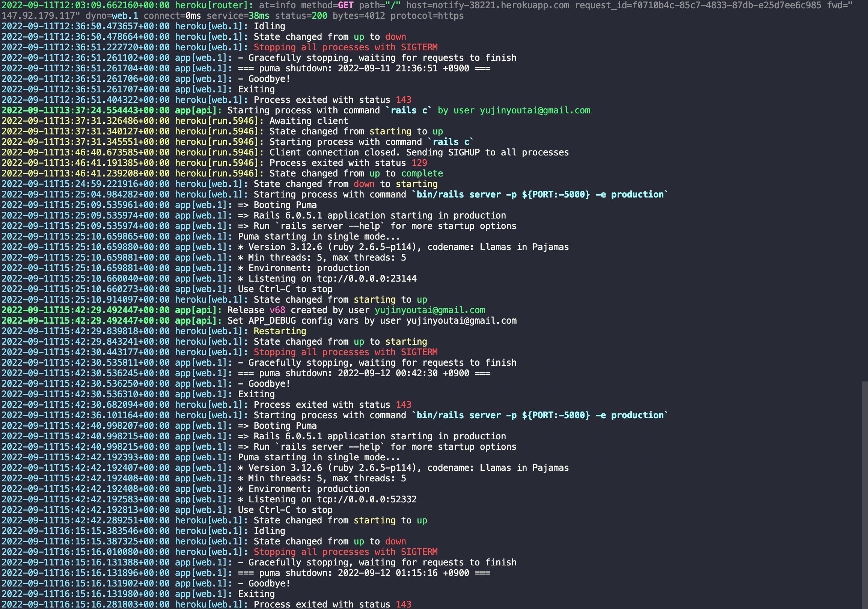Click 'State changed from up to starting' line
This screenshot has width=868, height=609.
tap(214, 342)
